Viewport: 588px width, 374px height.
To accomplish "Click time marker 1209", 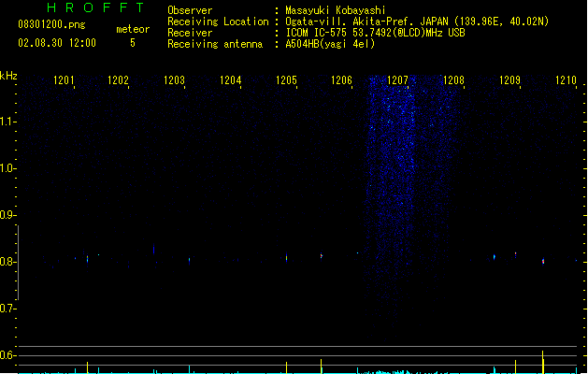I will coord(510,80).
